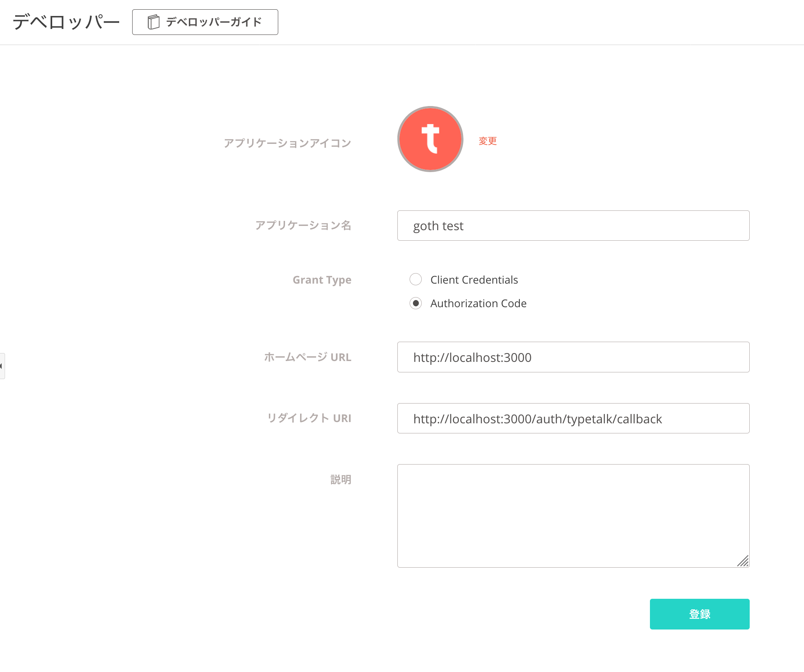
Task: Open the デベロッパーガイド button
Action: click(x=205, y=22)
